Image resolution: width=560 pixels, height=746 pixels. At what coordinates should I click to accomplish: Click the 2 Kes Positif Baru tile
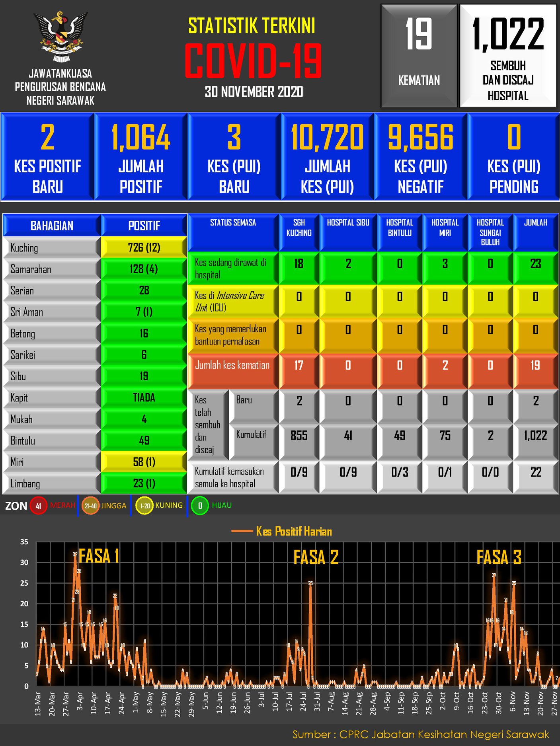pyautogui.click(x=47, y=156)
